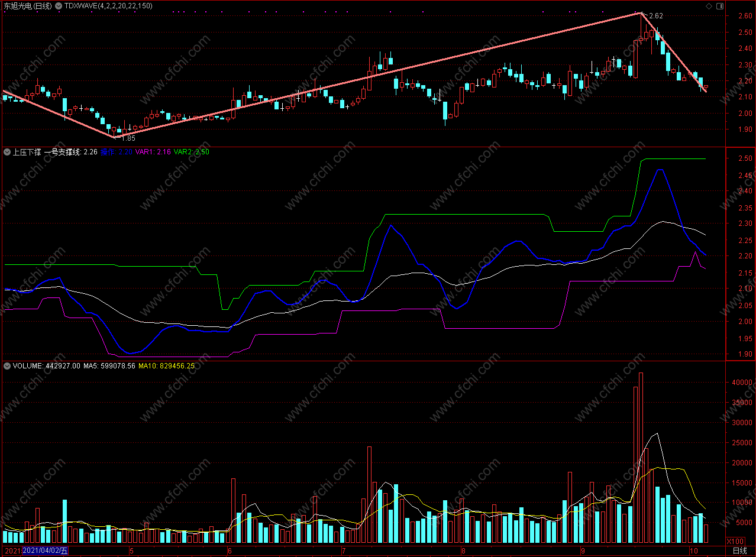Click the tallest red volume bar
Screen dimensions: 756x557
tap(641, 458)
